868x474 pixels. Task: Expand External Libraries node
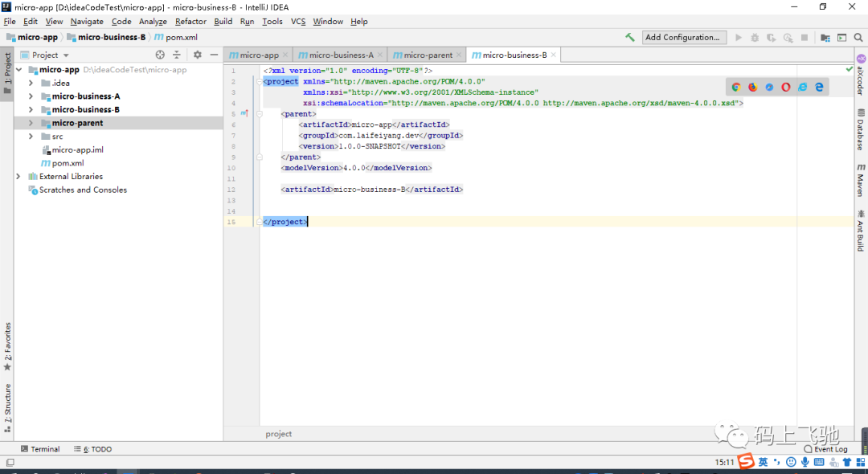point(18,177)
